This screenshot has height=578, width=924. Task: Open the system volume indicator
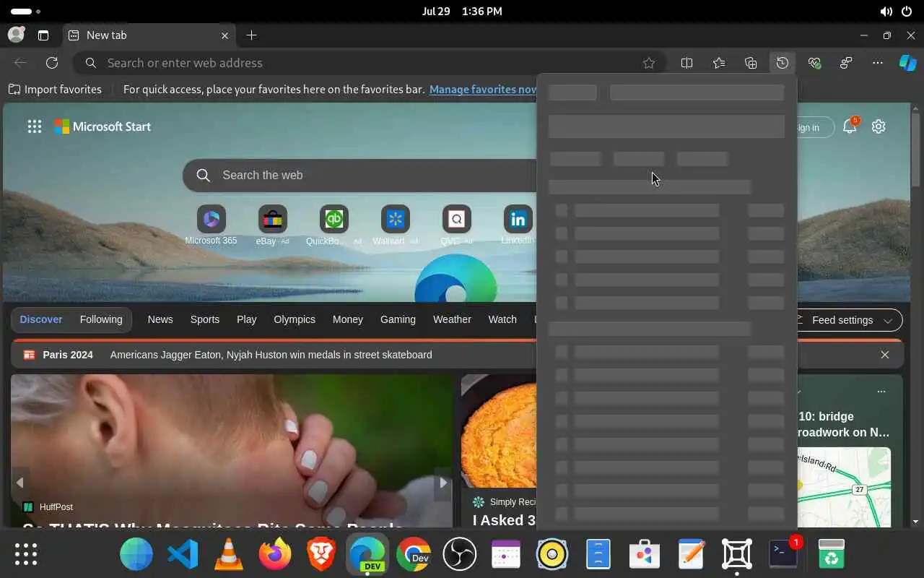coord(886,12)
